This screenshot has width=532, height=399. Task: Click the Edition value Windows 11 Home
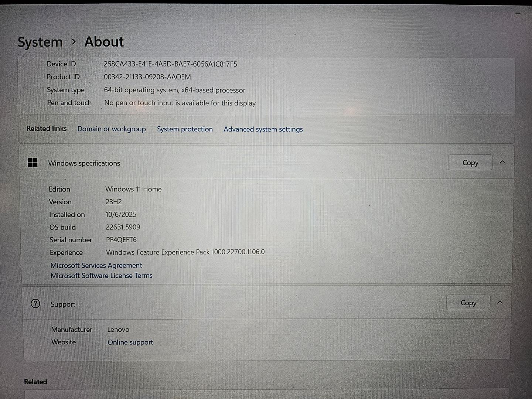133,189
